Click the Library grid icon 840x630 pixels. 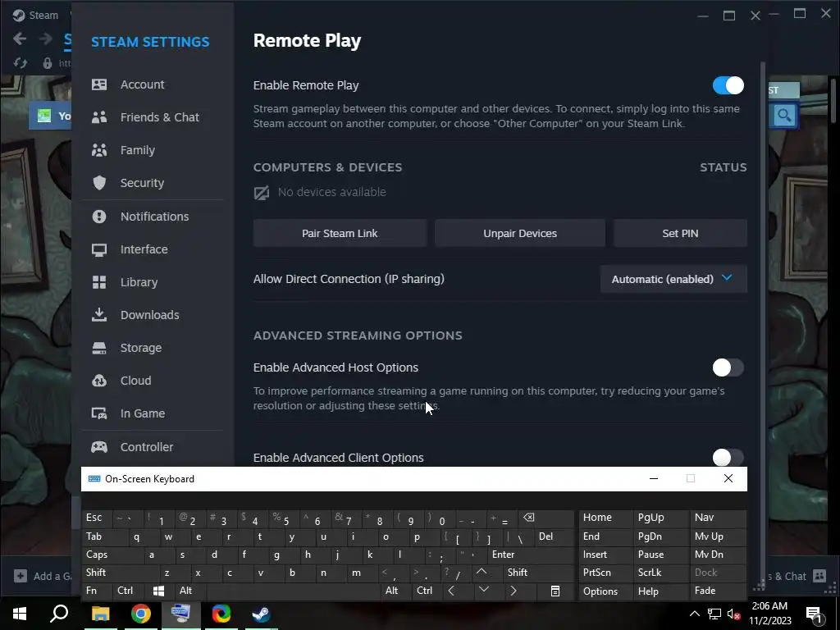(99, 282)
